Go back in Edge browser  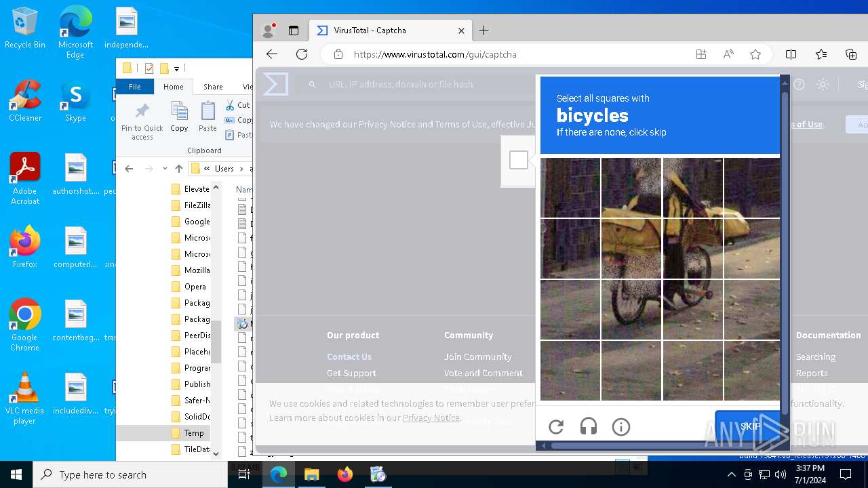click(x=272, y=54)
